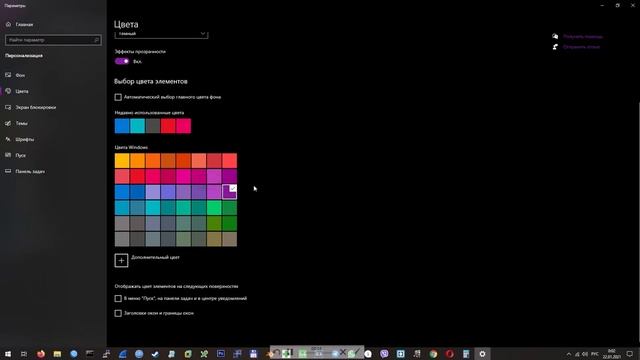This screenshot has width=640, height=360.
Task: Open the Windows Start button
Action: (x=8, y=354)
